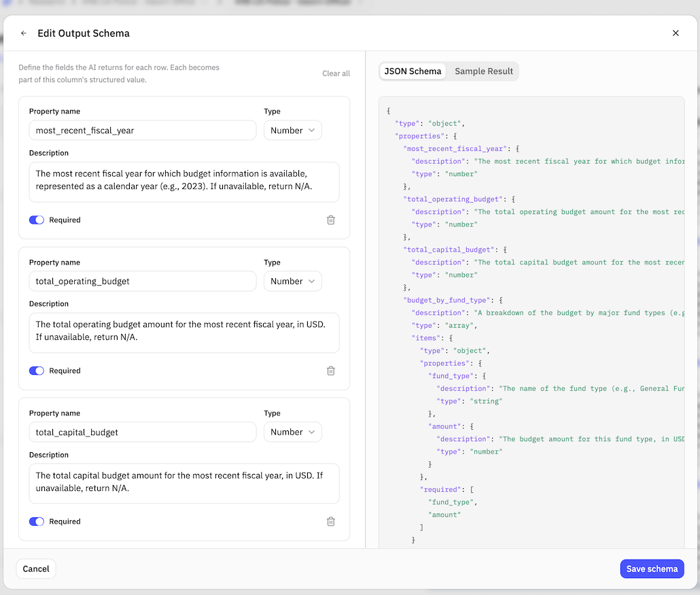The image size is (700, 595).
Task: Click "total_capital_budget" key in JSON preview
Action: tap(449, 250)
